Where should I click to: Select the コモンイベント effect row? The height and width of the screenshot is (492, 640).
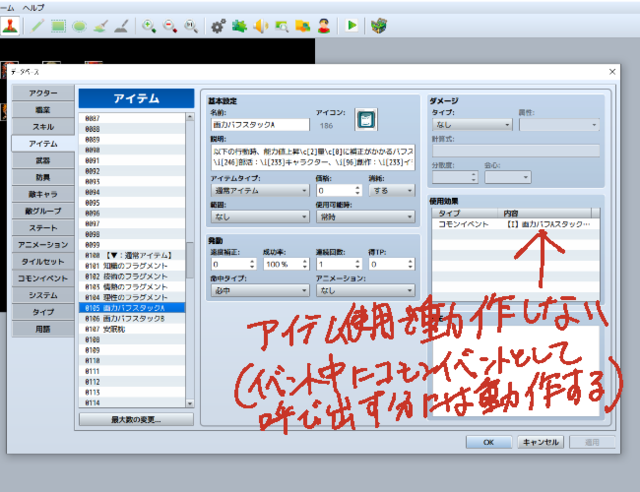click(x=516, y=224)
